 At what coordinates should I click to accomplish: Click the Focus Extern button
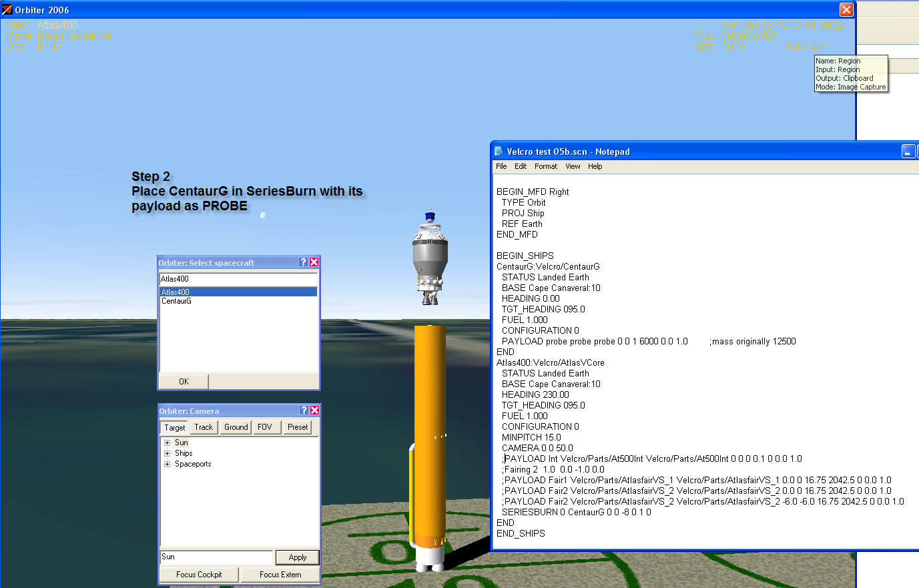[x=280, y=575]
